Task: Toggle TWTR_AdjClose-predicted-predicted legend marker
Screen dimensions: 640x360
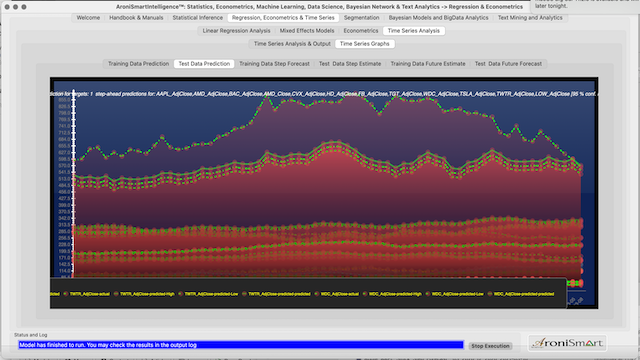Action: point(244,294)
